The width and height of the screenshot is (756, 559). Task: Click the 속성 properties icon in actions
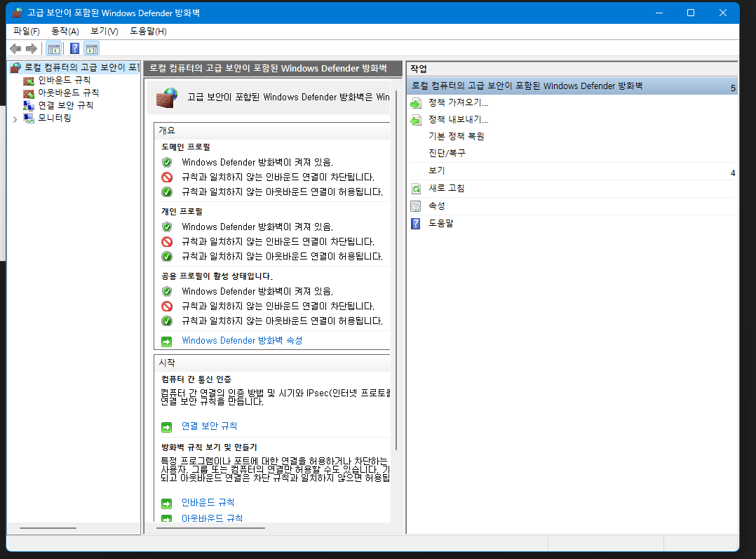coord(416,206)
